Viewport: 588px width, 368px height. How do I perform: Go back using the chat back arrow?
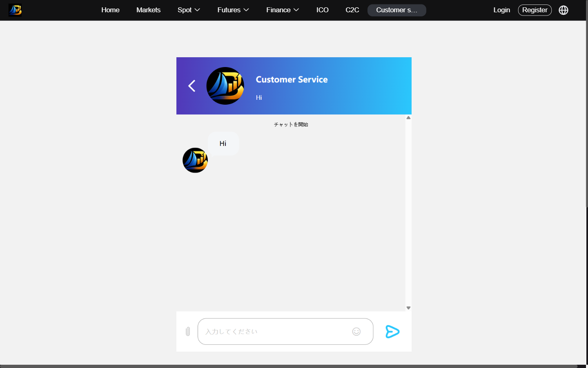point(192,86)
